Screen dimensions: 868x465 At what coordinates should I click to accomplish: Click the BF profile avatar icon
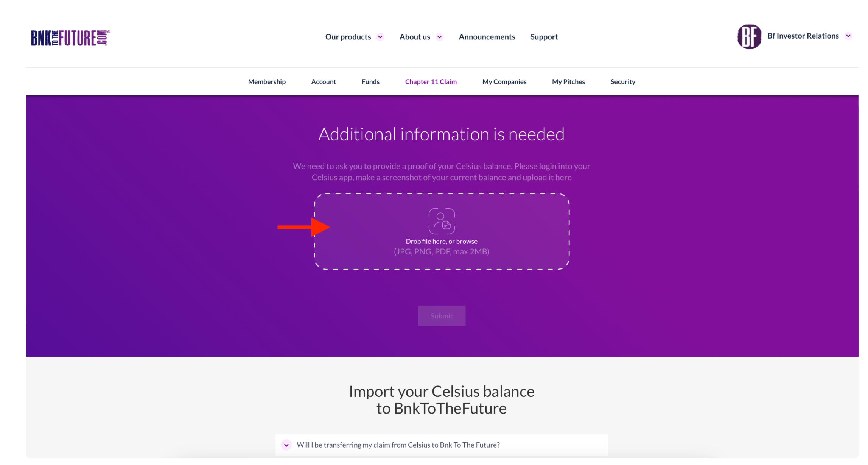click(749, 37)
